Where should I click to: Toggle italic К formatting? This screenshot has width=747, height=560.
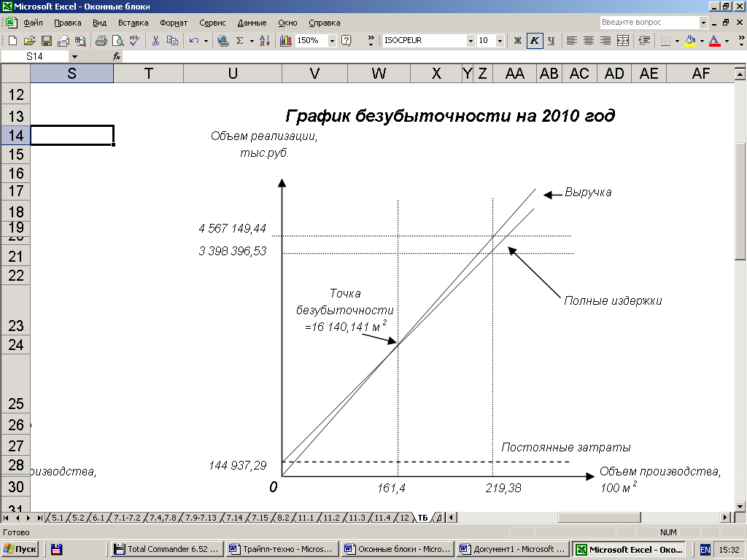[x=535, y=41]
